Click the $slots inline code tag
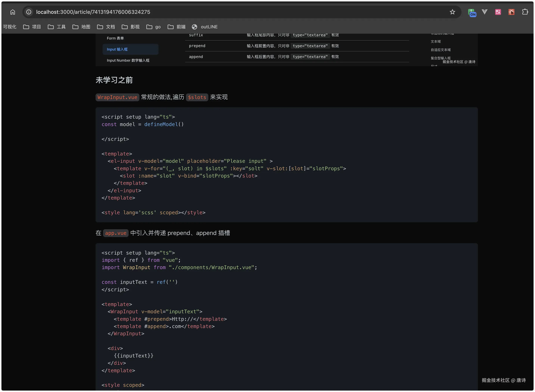 tap(197, 97)
